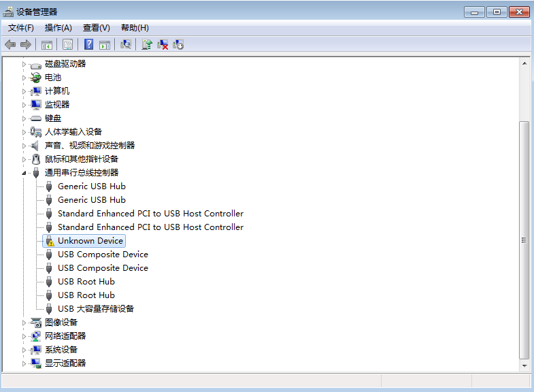Screen dimensions: 534x392
Task: Click the Uninstall device red X icon
Action: (x=163, y=45)
